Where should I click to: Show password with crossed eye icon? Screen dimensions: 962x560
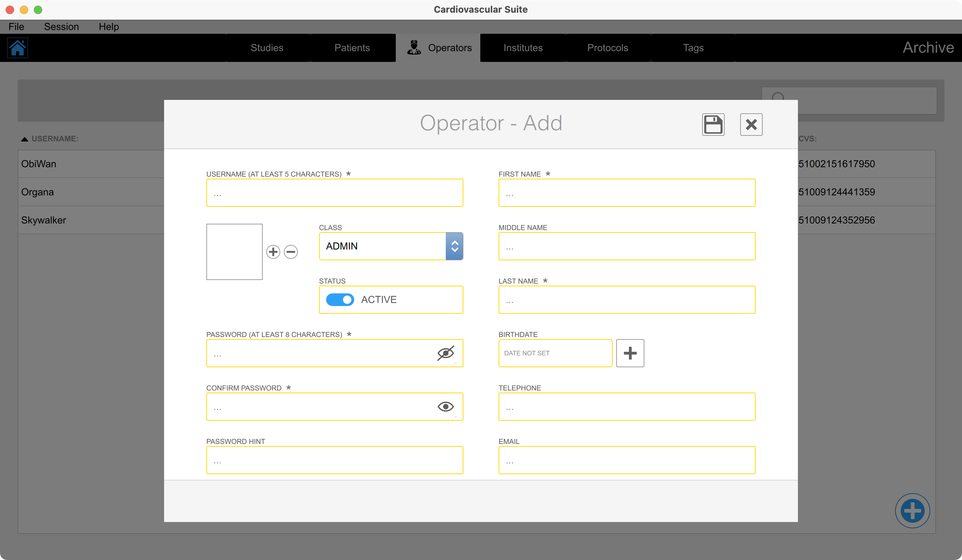[x=445, y=353]
